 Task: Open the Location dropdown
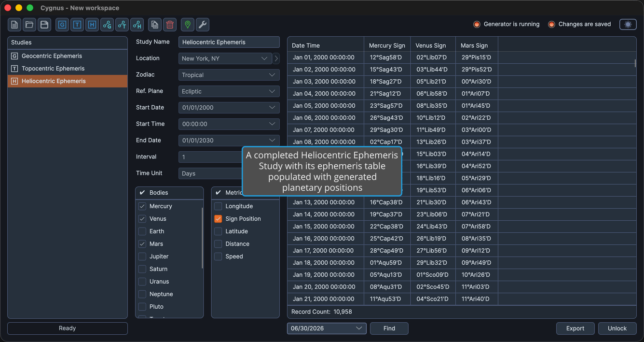(225, 58)
